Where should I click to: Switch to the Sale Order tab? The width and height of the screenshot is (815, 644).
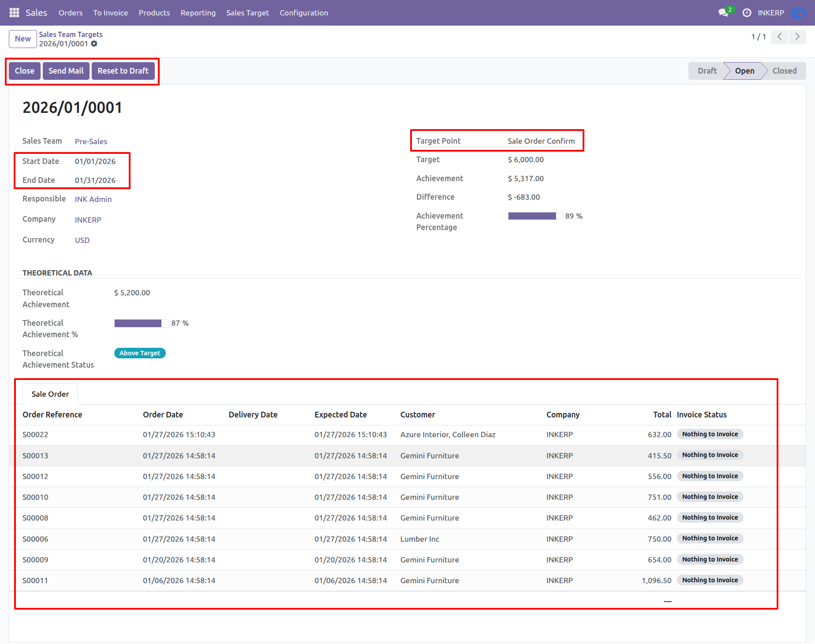50,394
